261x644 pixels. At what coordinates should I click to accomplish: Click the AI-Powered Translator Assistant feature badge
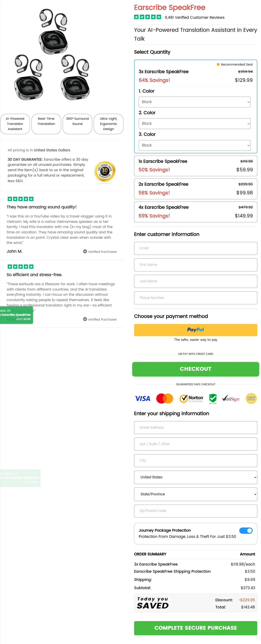click(15, 124)
